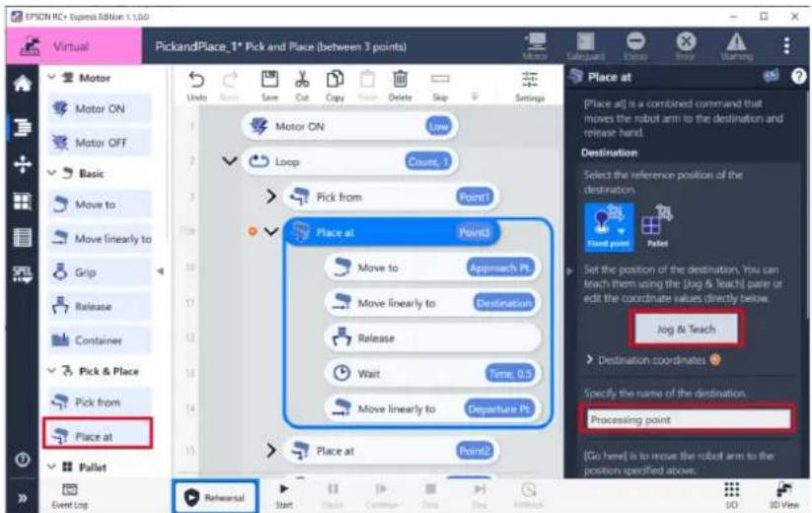Open the I/O panel in bottom bar
This screenshot has height=513, width=812.
click(x=732, y=495)
